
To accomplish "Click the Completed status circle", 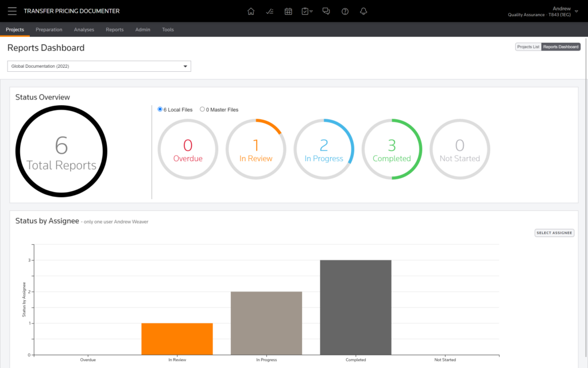I will click(x=392, y=148).
